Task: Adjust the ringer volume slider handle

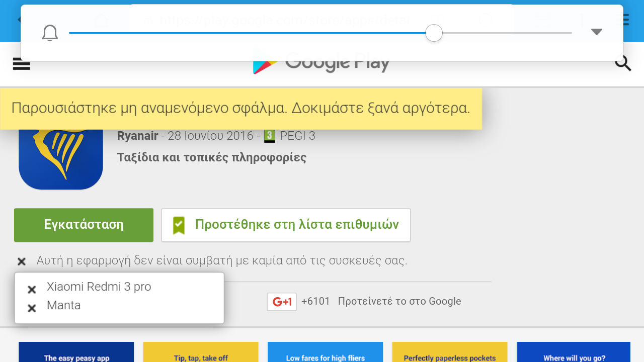Action: tap(434, 34)
